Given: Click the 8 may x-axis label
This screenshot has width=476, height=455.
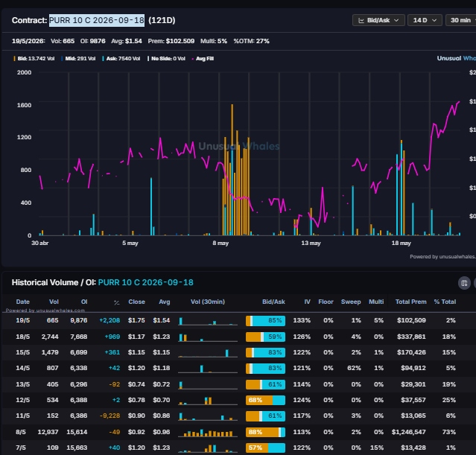Looking at the screenshot, I should click(220, 243).
